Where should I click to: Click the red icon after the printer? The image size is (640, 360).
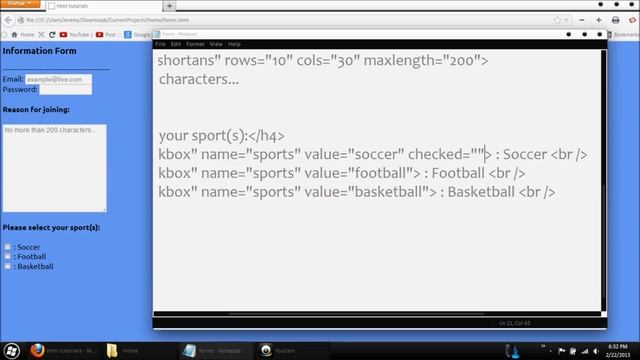pyautogui.click(x=633, y=20)
